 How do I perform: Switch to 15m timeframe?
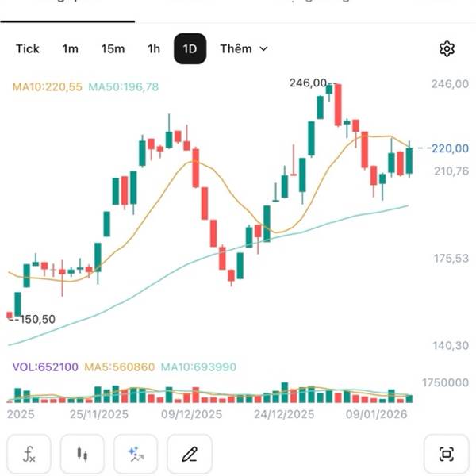(x=113, y=49)
